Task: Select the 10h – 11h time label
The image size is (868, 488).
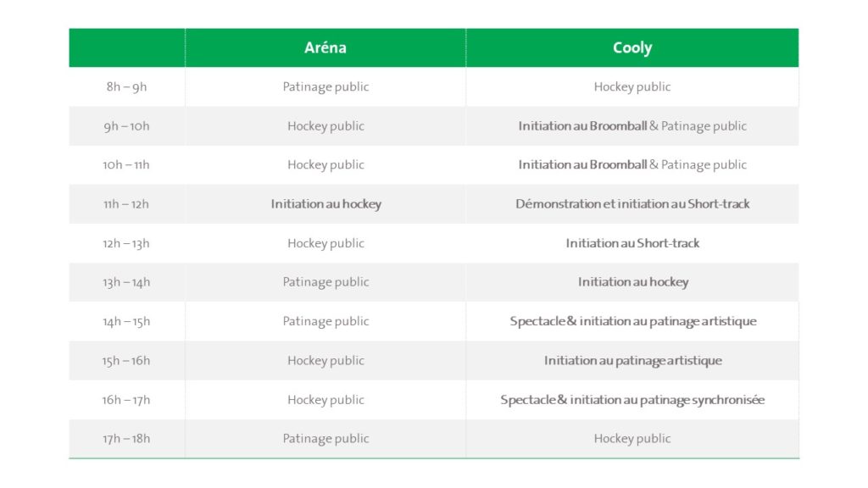Action: (x=126, y=165)
